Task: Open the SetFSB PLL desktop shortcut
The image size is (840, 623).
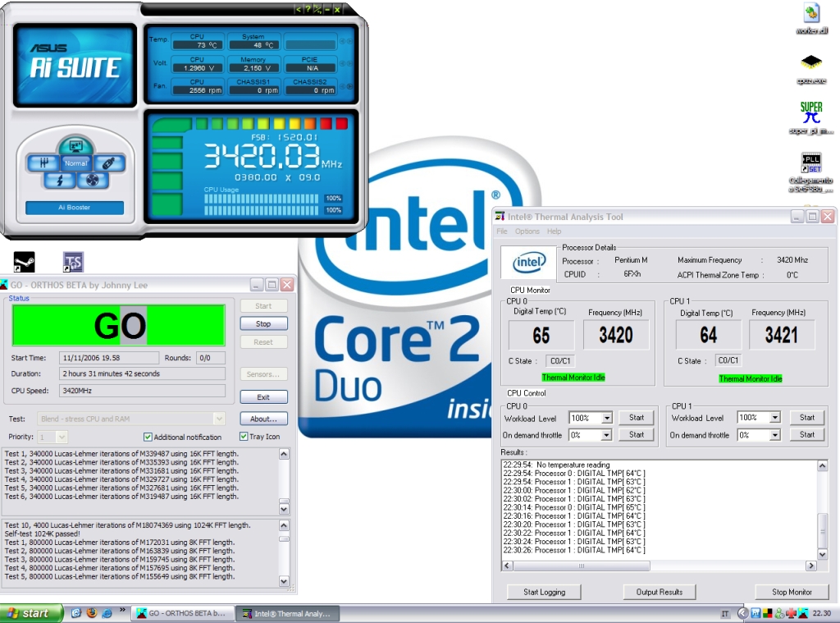Action: coord(811,172)
